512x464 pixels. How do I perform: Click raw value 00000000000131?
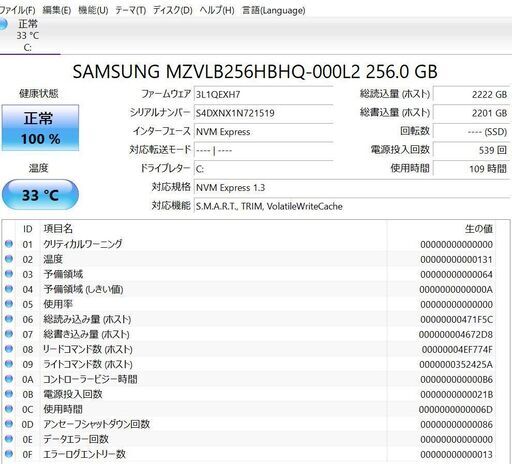tap(456, 260)
